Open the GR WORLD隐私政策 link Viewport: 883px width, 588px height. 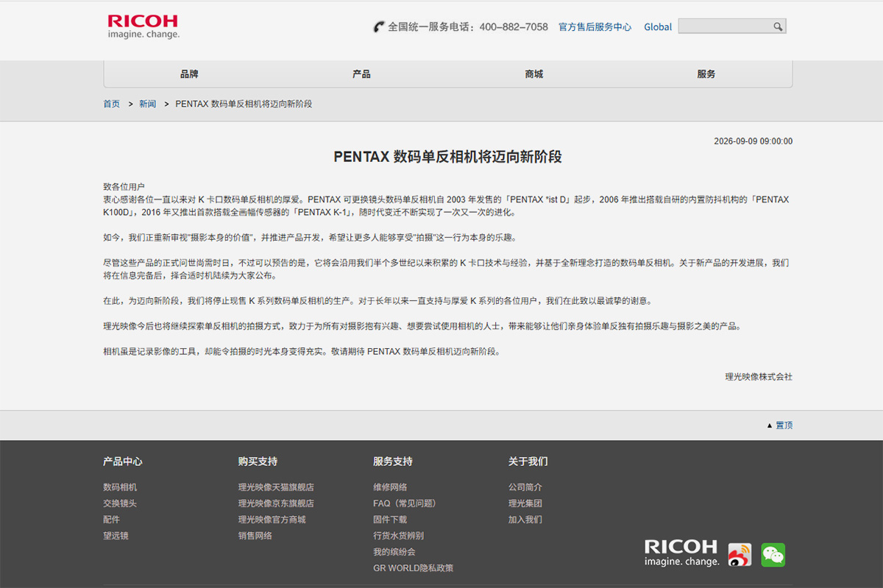point(414,568)
